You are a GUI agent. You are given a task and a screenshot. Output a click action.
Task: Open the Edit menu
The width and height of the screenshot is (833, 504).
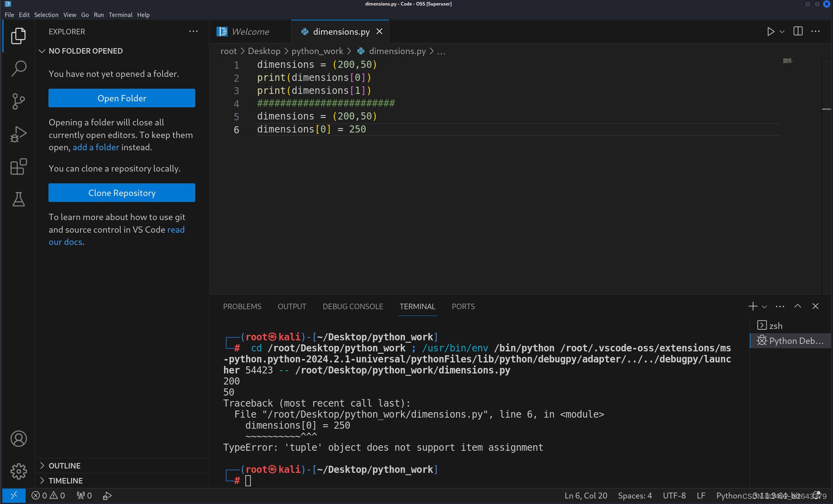tap(24, 15)
